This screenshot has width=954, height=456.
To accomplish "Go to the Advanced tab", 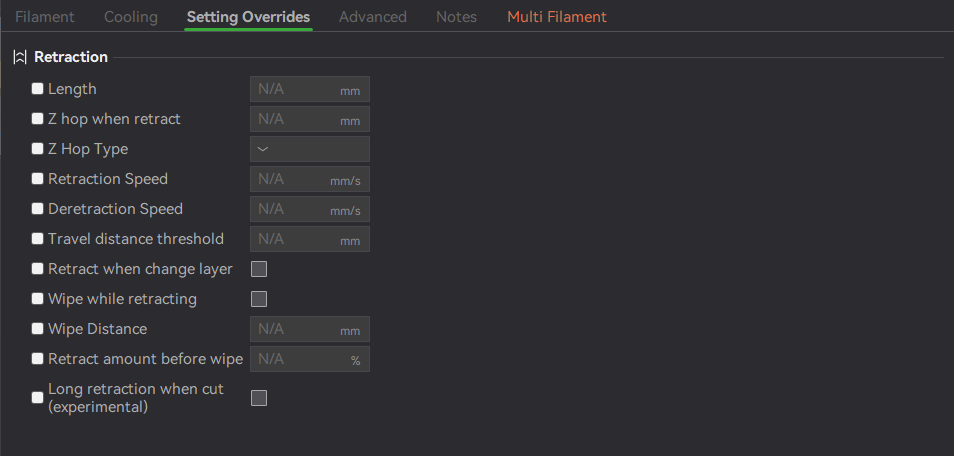I will point(373,17).
